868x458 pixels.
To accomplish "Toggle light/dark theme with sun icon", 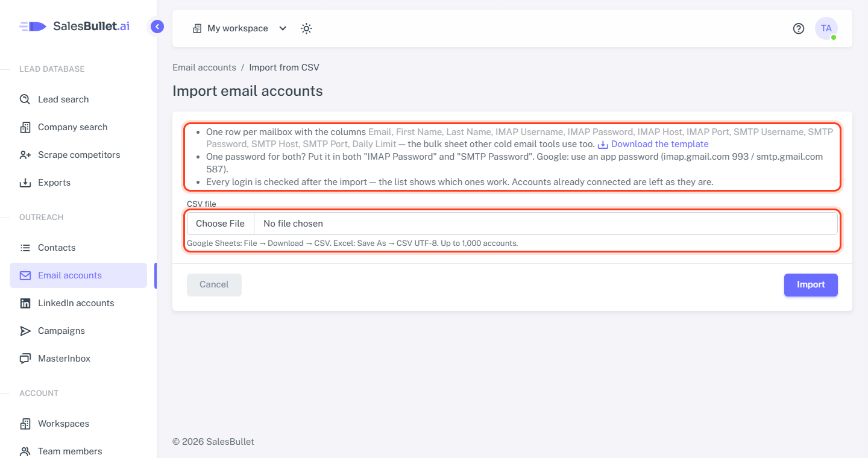I will [306, 28].
